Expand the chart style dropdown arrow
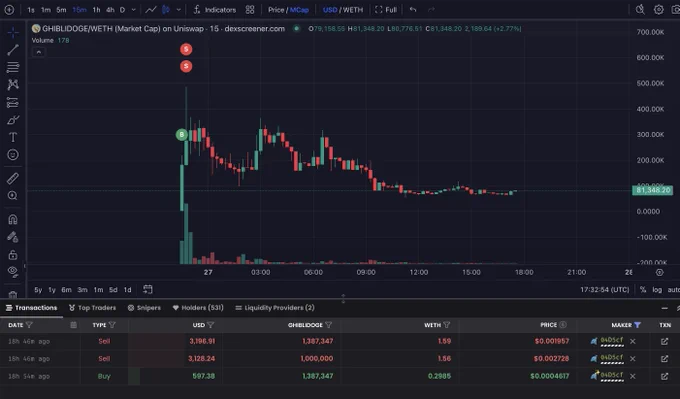680x399 pixels. click(x=178, y=10)
